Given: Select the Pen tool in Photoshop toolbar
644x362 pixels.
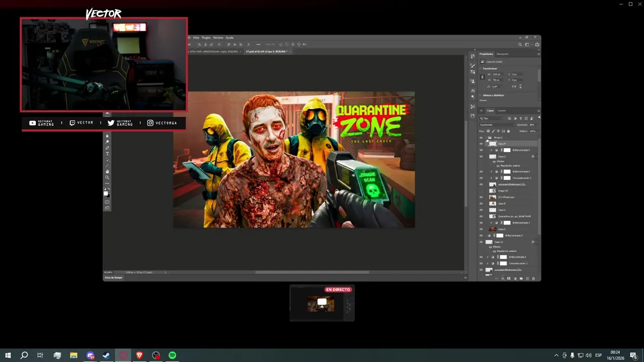Looking at the screenshot, I should (x=107, y=148).
